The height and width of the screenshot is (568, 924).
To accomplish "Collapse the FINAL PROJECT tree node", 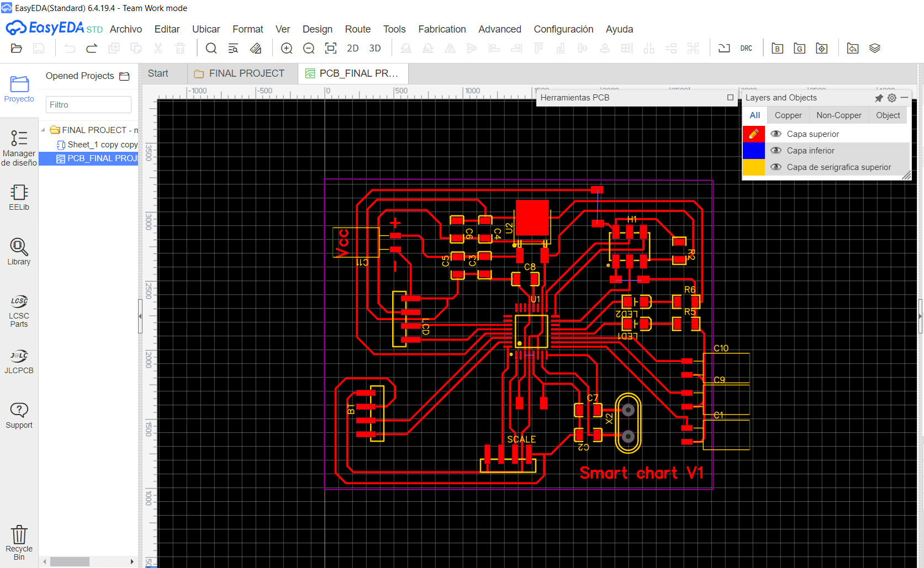I will click(43, 130).
